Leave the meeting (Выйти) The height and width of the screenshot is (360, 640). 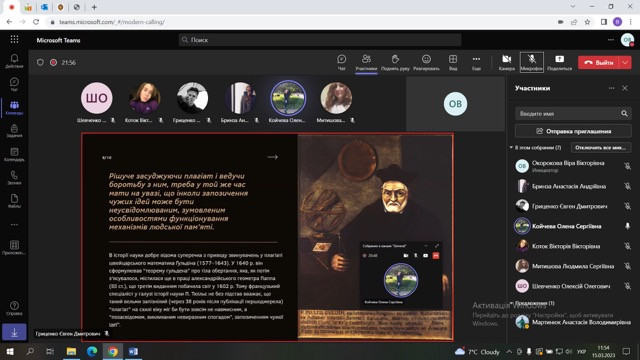[x=599, y=62]
